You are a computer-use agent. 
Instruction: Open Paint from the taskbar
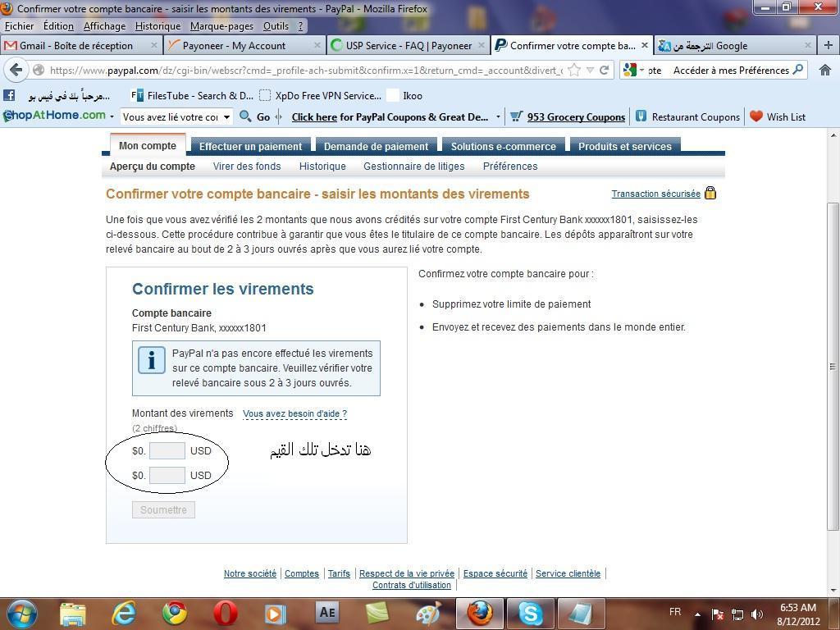click(428, 614)
